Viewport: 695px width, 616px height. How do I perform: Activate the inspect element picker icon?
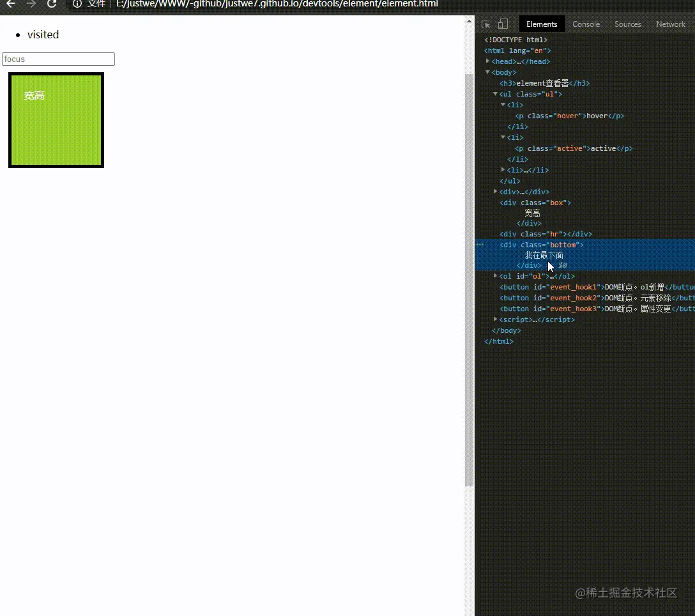[x=485, y=24]
